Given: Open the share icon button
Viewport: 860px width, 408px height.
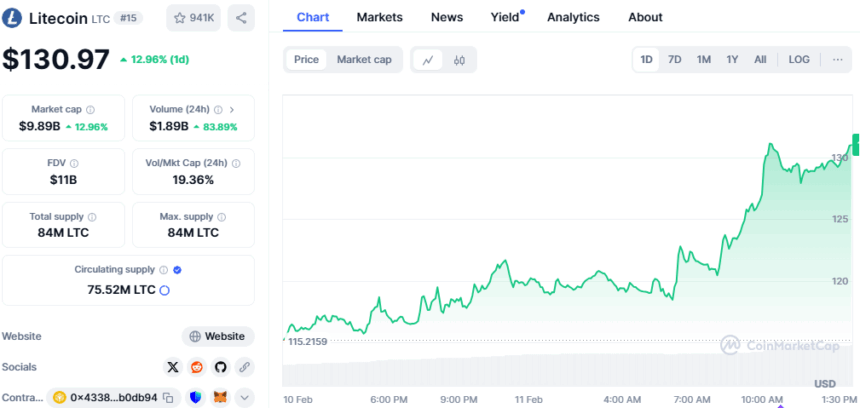Looking at the screenshot, I should point(241,18).
